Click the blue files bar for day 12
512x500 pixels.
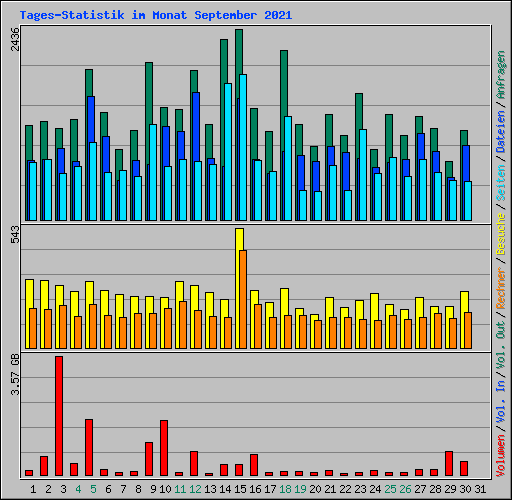pos(197,127)
